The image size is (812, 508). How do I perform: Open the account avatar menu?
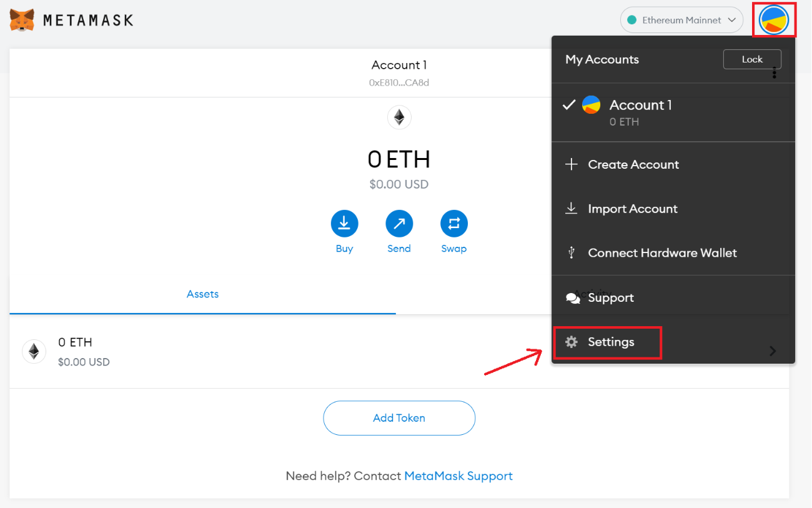[774, 20]
